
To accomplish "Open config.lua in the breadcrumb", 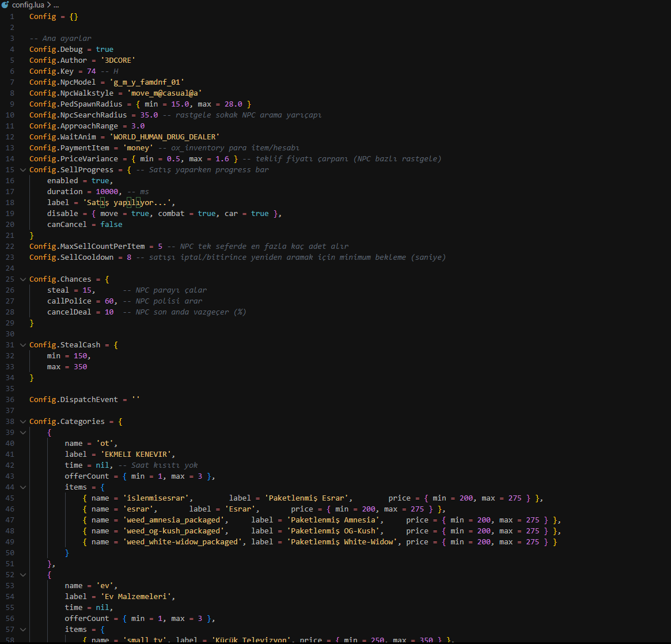I will tap(28, 5).
